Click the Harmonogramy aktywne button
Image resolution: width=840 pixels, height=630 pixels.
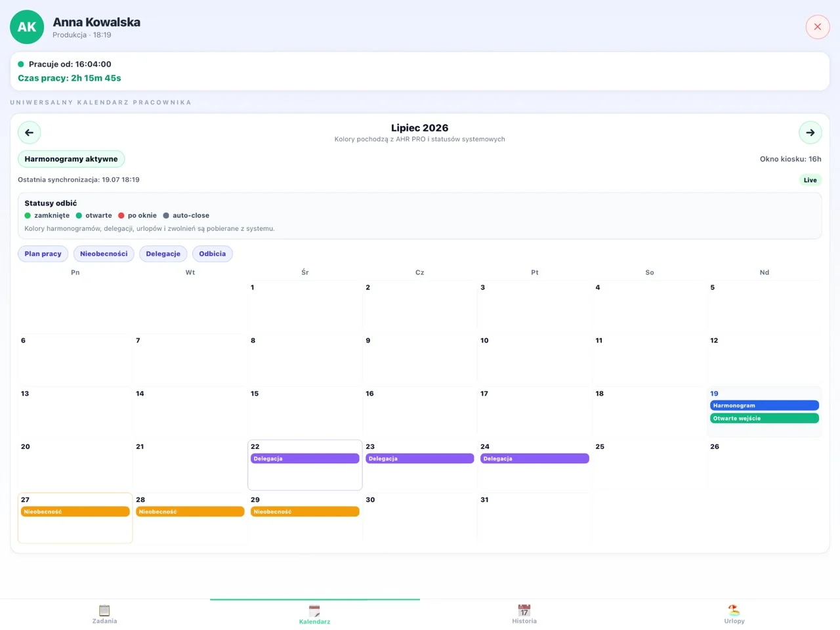pyautogui.click(x=71, y=159)
